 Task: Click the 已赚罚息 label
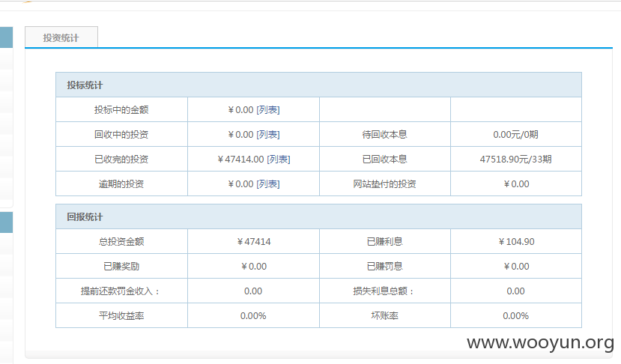pyautogui.click(x=384, y=266)
